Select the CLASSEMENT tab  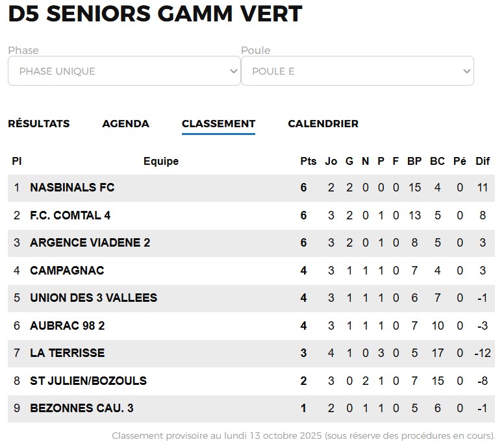coord(218,123)
